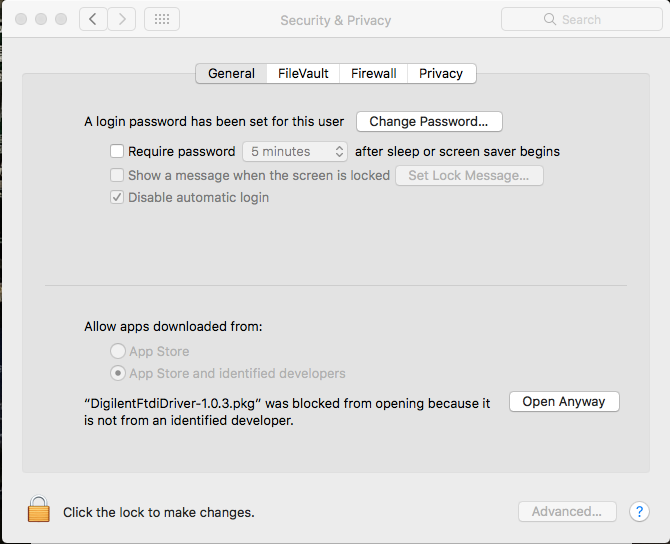Switch to the FileVault tab
This screenshot has width=670, height=544.
click(x=303, y=74)
